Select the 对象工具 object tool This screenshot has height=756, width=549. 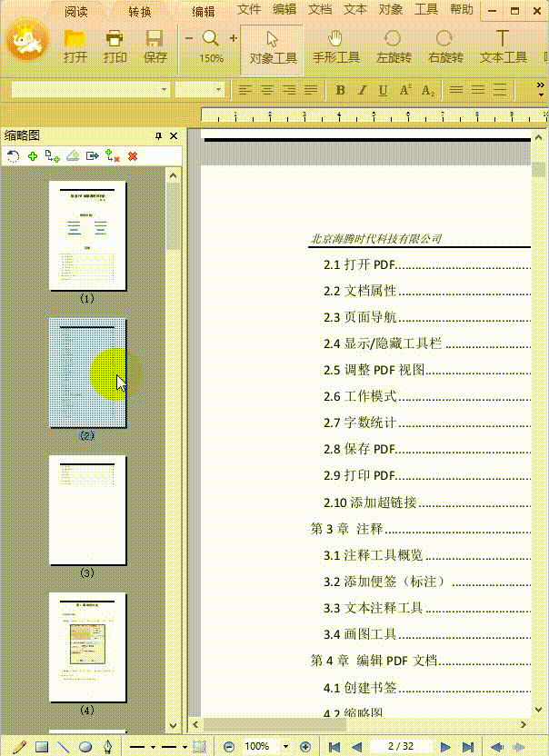coord(273,50)
